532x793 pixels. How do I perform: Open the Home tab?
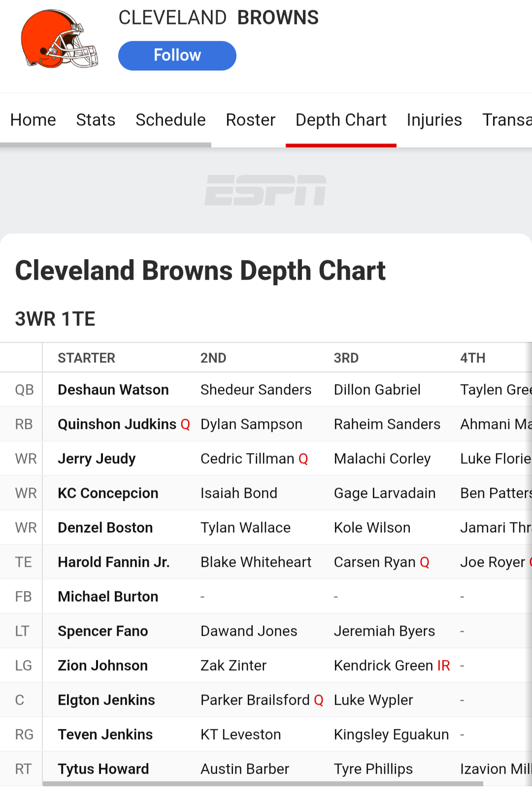(x=33, y=120)
